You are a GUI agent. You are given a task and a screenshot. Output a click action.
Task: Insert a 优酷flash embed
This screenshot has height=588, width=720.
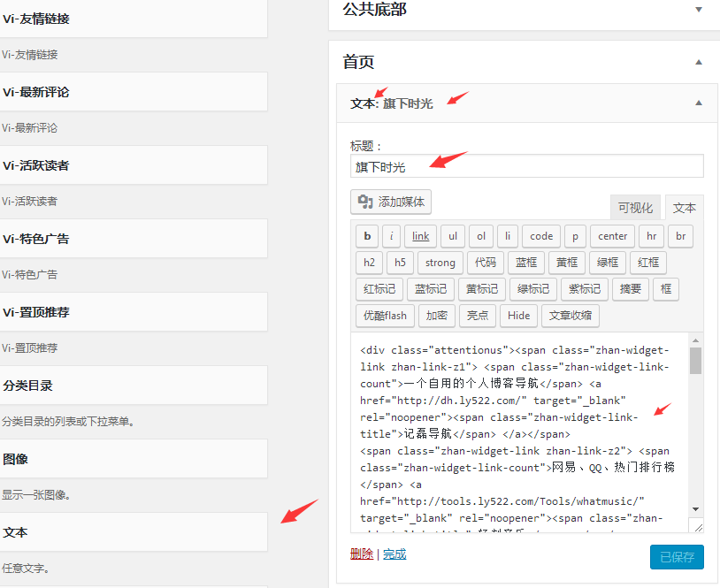coord(384,316)
